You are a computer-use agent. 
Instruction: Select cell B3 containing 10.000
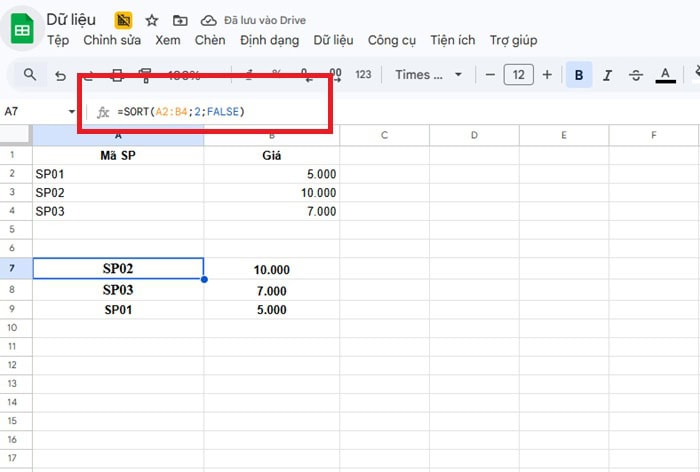tap(271, 192)
